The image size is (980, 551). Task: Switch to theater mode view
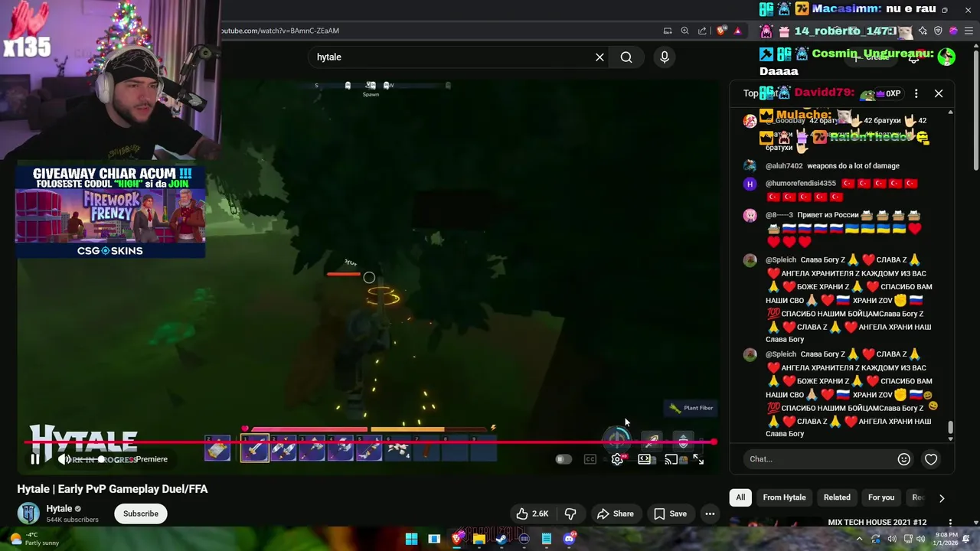[x=645, y=459]
